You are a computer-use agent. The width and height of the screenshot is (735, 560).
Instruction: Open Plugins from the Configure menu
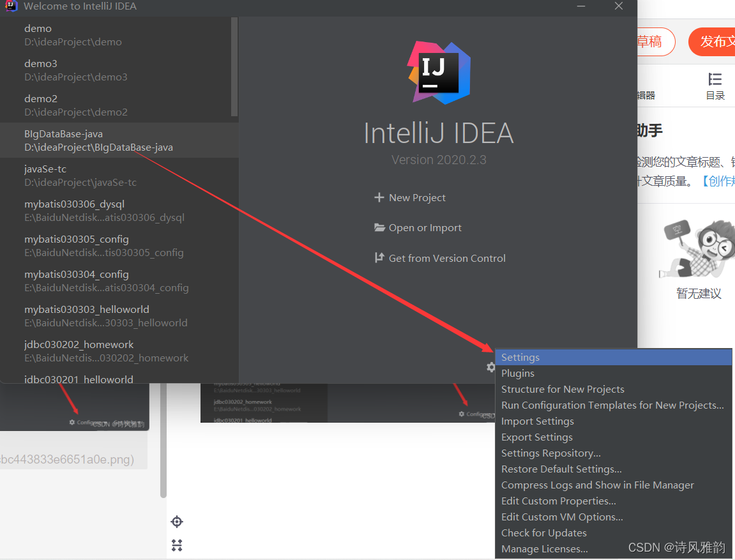click(614, 373)
